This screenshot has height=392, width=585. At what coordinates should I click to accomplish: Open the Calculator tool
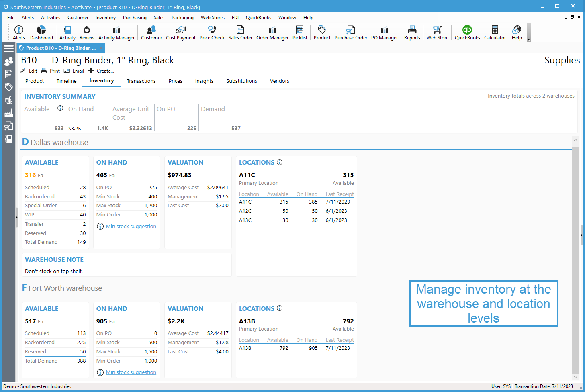click(x=495, y=32)
